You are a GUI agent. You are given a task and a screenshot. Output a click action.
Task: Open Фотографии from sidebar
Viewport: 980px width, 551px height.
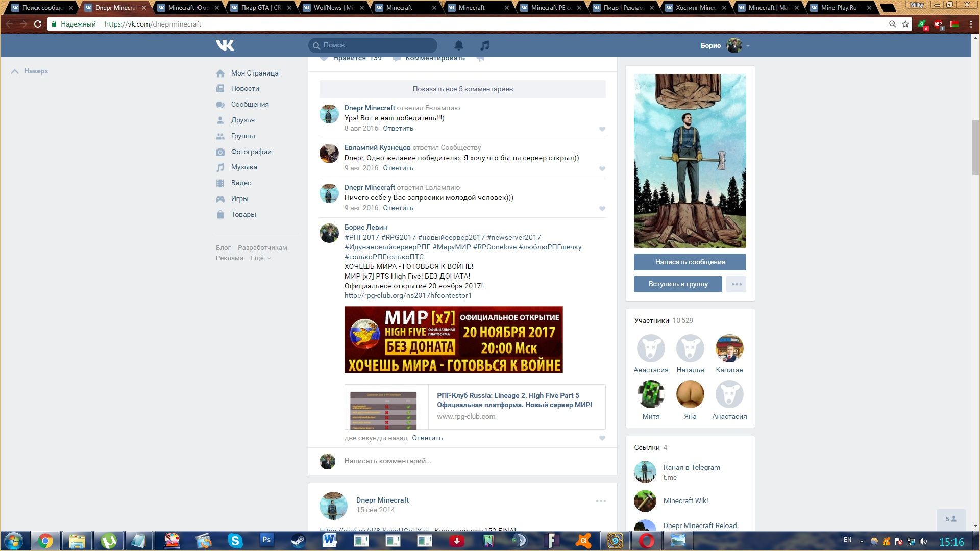tap(251, 152)
